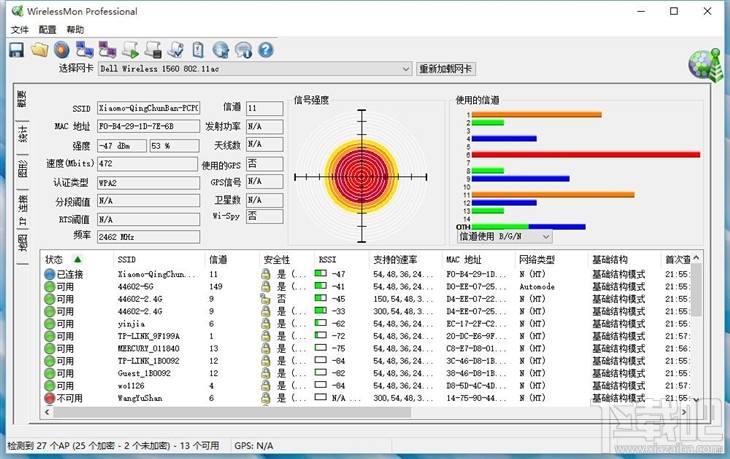Screen dimensions: 730x459
Task: Click the red channel 6 usage bar
Action: (586, 155)
